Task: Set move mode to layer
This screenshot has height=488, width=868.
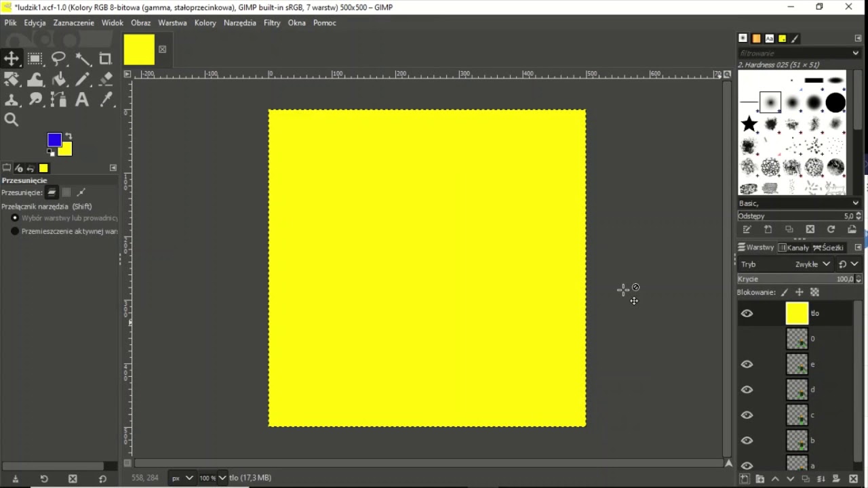Action: click(52, 192)
